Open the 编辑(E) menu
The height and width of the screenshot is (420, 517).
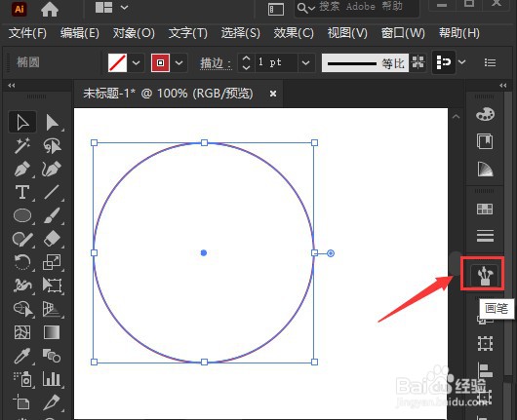tap(80, 33)
